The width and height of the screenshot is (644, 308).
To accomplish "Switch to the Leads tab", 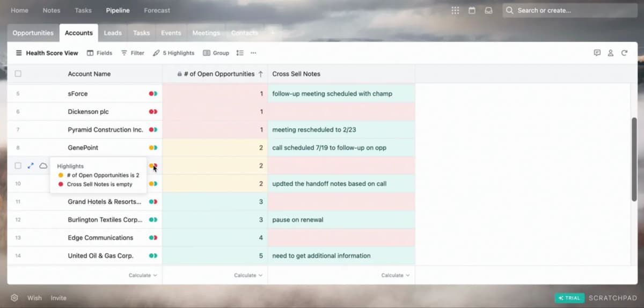I will [x=113, y=33].
